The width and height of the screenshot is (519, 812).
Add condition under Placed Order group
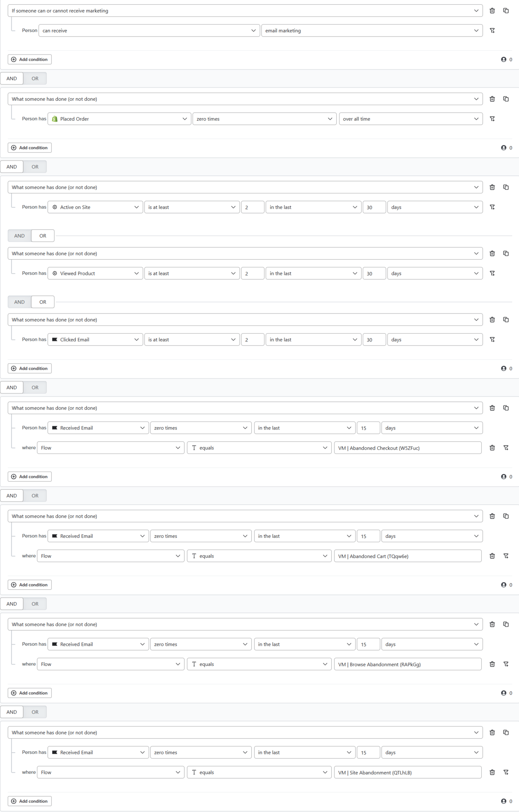tap(30, 148)
